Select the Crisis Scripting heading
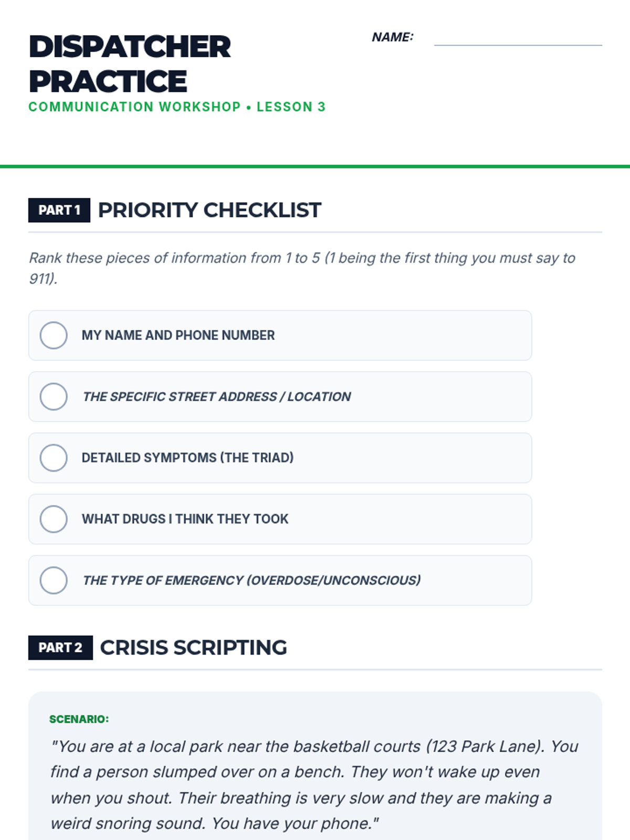The width and height of the screenshot is (630, 840). click(193, 648)
